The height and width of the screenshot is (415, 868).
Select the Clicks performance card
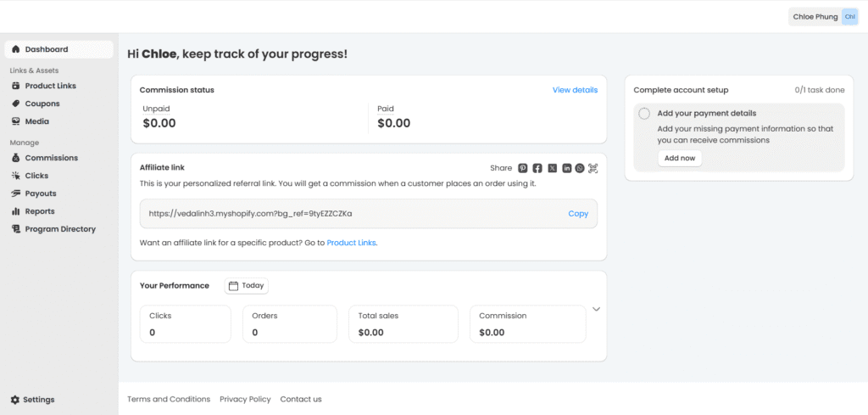click(x=186, y=324)
